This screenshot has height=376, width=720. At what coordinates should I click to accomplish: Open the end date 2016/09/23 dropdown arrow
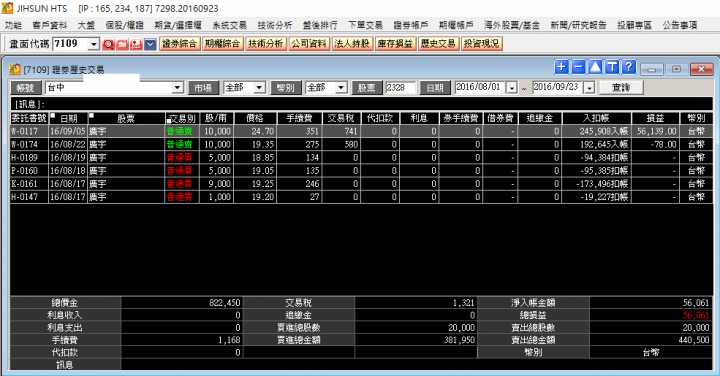pyautogui.click(x=590, y=87)
